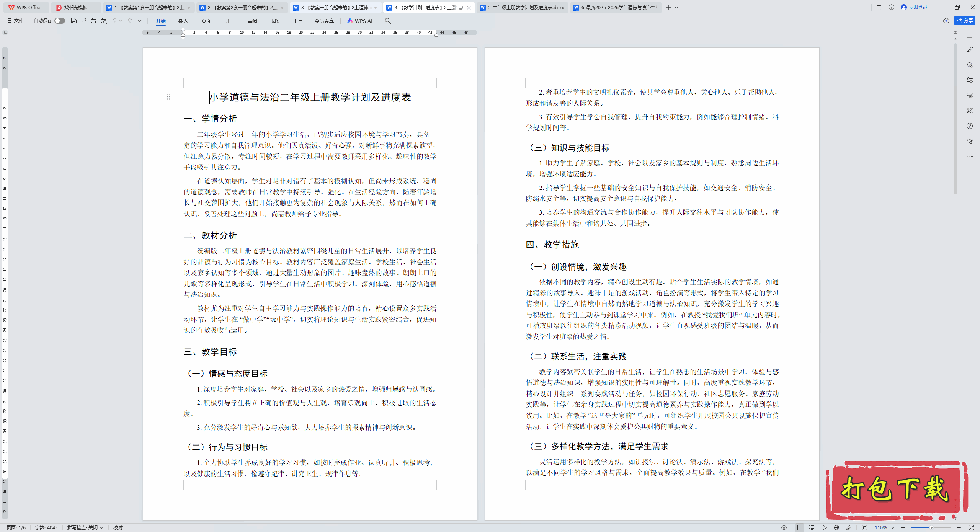The image size is (980, 532).
Task: Click the WPS AI button
Action: (x=360, y=21)
